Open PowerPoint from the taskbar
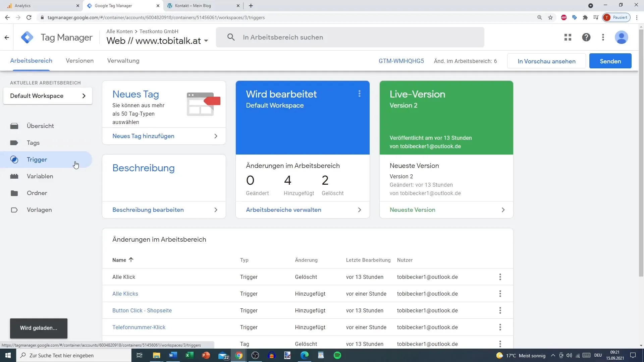Viewport: 644px width, 362px height. coord(206,355)
